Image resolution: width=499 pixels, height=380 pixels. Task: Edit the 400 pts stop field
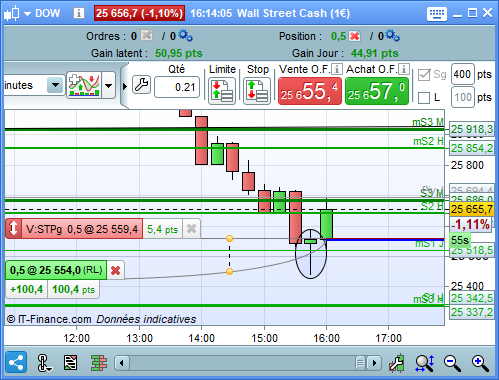click(462, 74)
